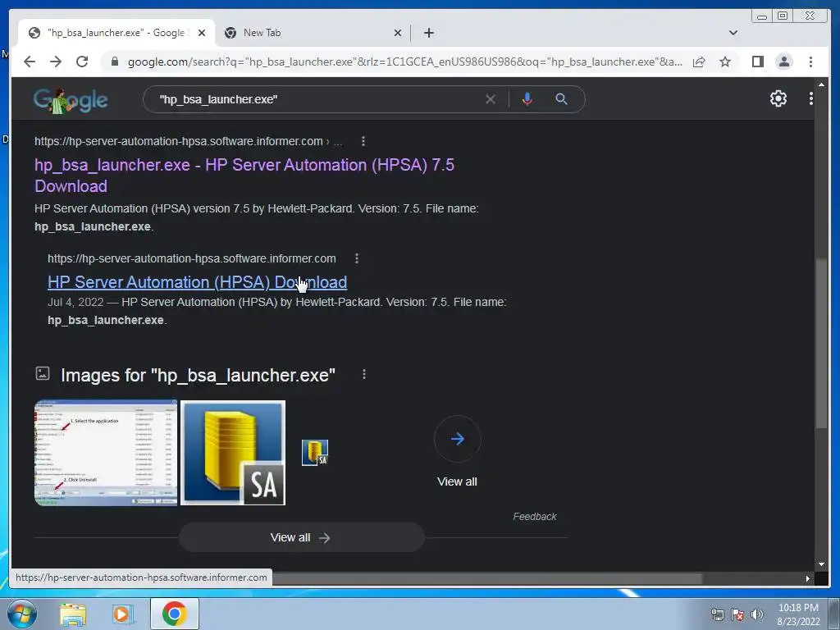The height and width of the screenshot is (630, 840).
Task: Close the New Tab tab
Action: tap(398, 33)
